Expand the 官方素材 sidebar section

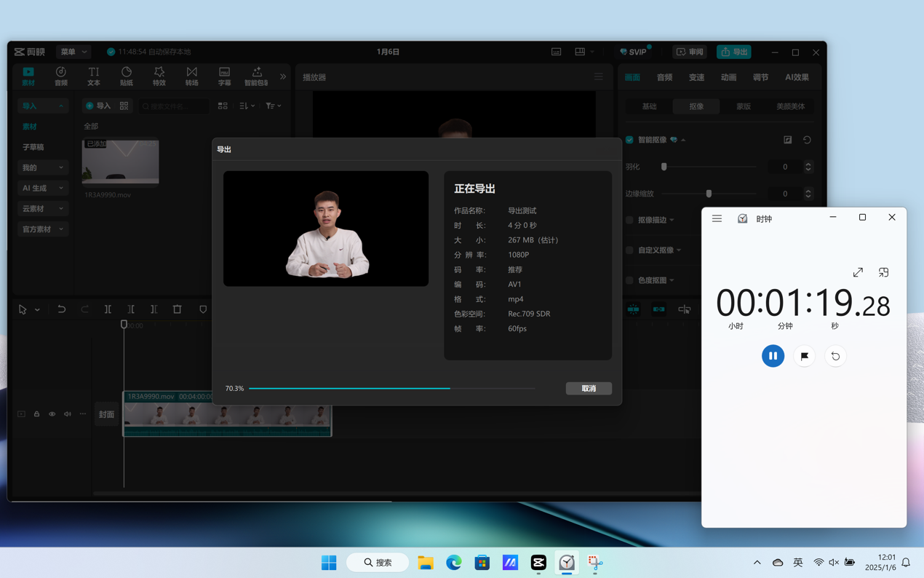(42, 229)
